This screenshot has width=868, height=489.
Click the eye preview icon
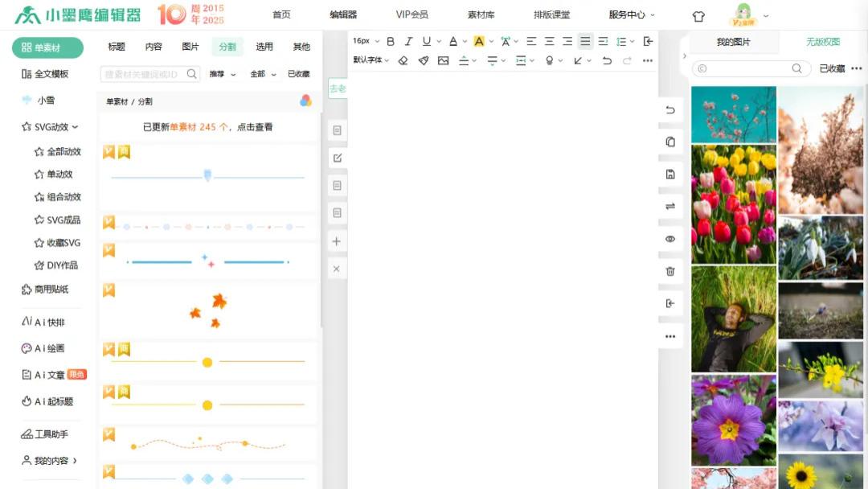(669, 239)
